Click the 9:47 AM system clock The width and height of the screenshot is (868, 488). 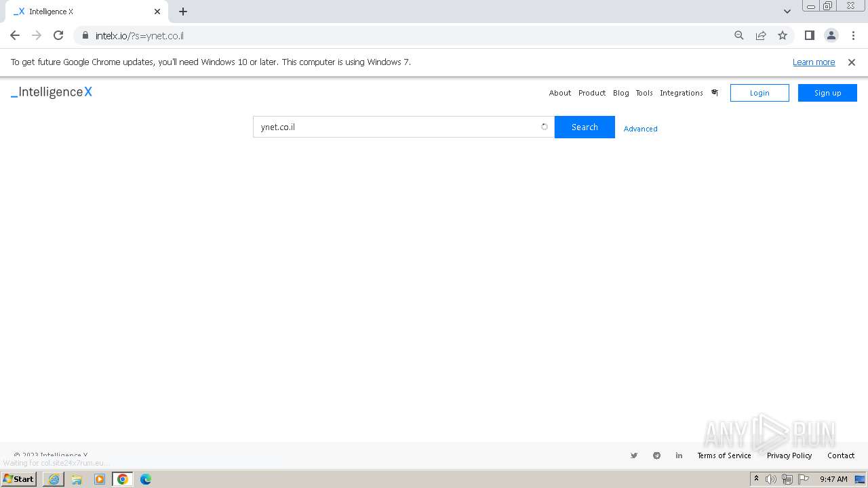(x=833, y=479)
